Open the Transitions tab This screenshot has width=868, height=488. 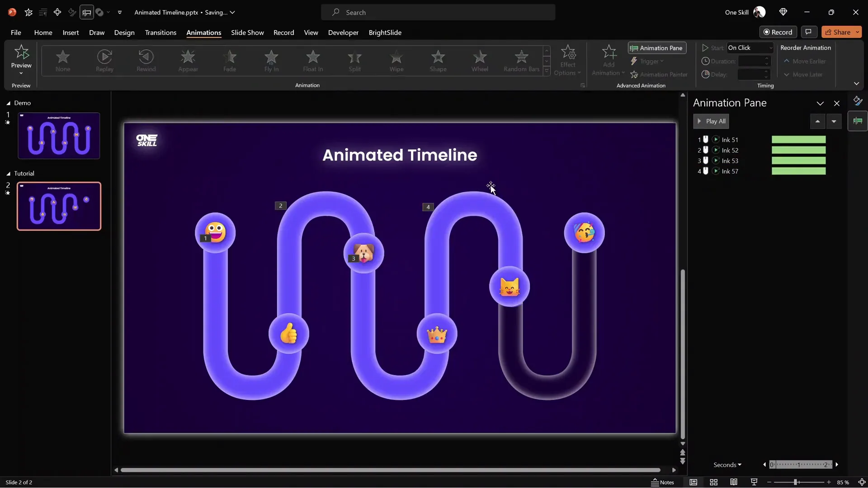pyautogui.click(x=160, y=33)
